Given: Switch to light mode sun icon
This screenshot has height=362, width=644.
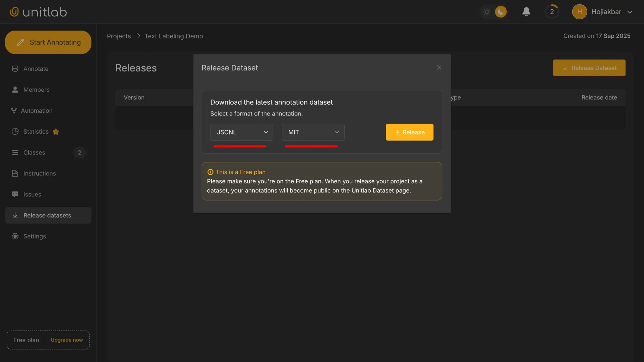Looking at the screenshot, I should click(487, 12).
